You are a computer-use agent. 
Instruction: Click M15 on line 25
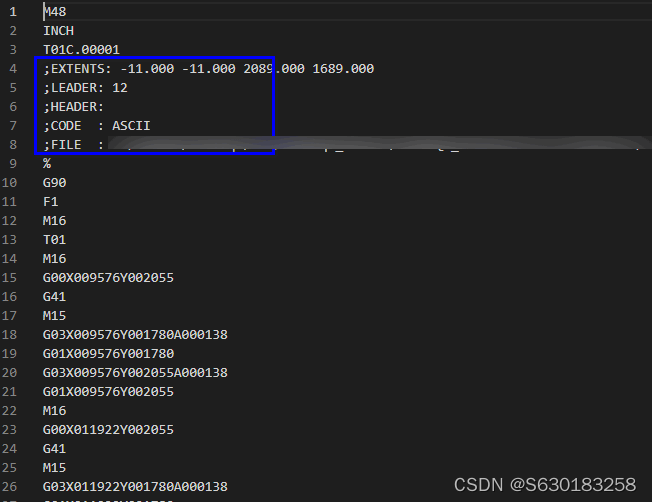point(54,468)
